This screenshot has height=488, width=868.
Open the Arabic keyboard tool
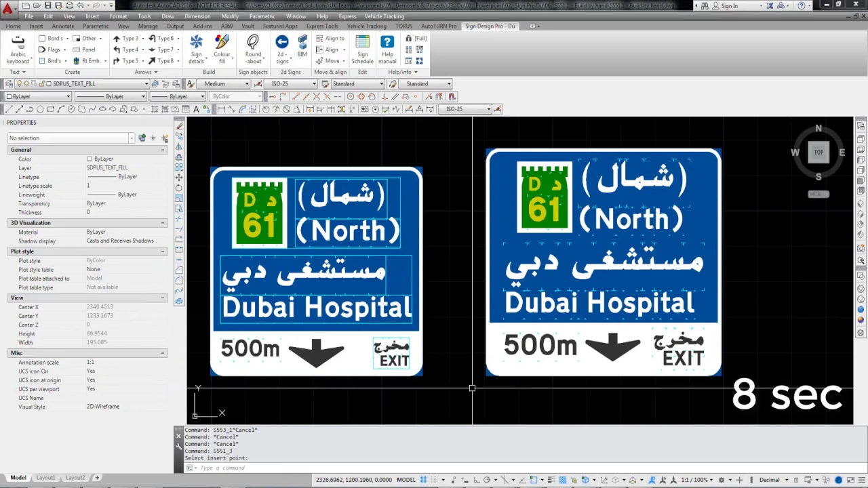pyautogui.click(x=18, y=49)
